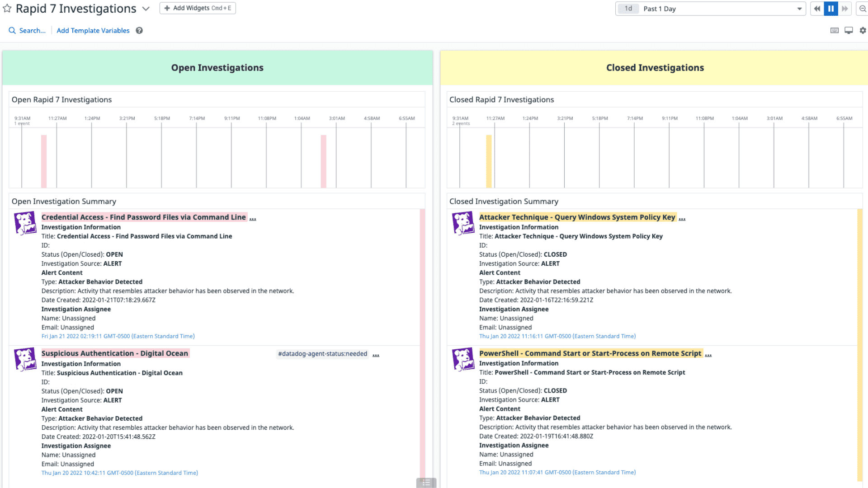Click Datadog avatar of Attacker Technique event
The width and height of the screenshot is (868, 488).
pyautogui.click(x=463, y=223)
